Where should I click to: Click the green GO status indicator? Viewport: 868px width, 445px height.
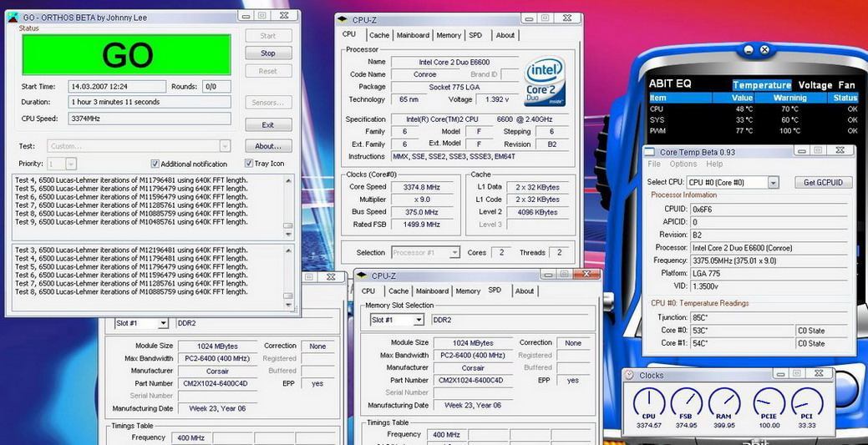pyautogui.click(x=126, y=55)
